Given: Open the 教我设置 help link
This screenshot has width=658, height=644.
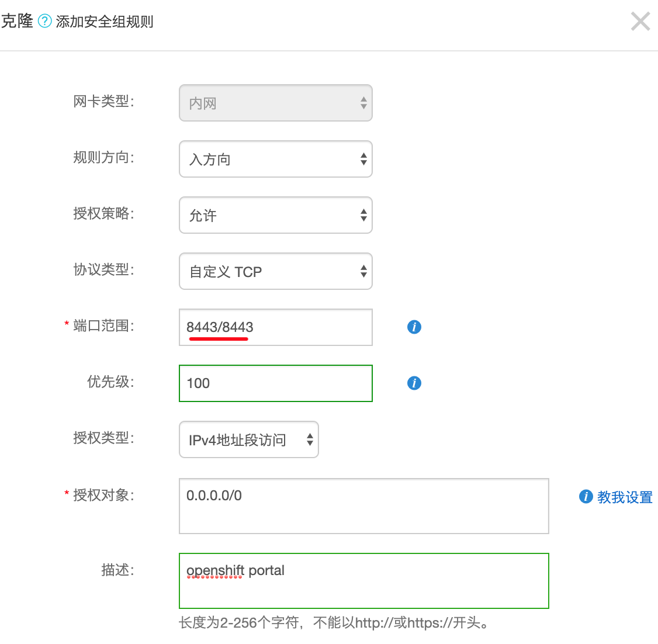Looking at the screenshot, I should [625, 497].
